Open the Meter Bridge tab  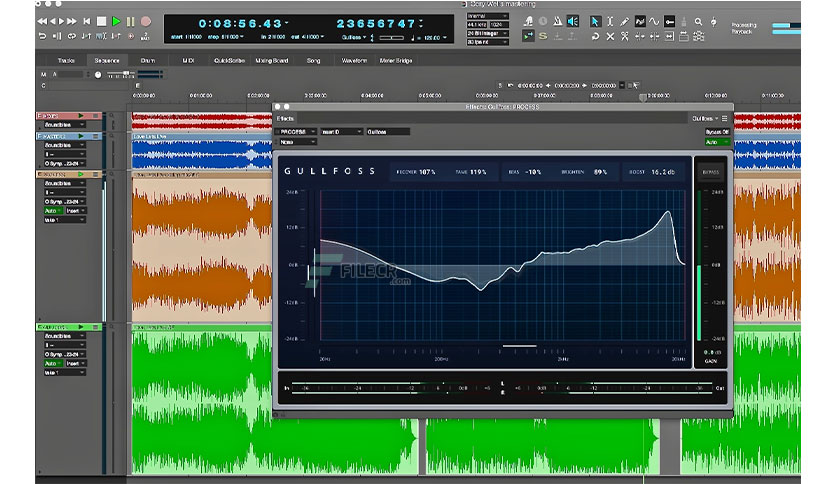point(396,60)
